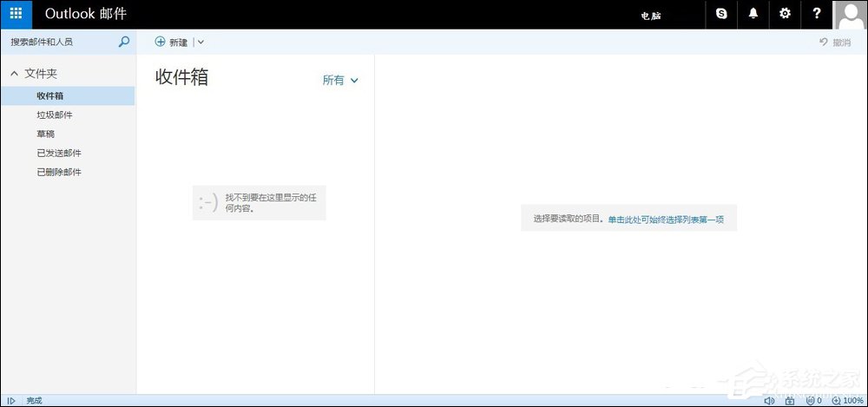This screenshot has height=407, width=868.
Task: Click the search magnifier icon
Action: click(x=124, y=42)
